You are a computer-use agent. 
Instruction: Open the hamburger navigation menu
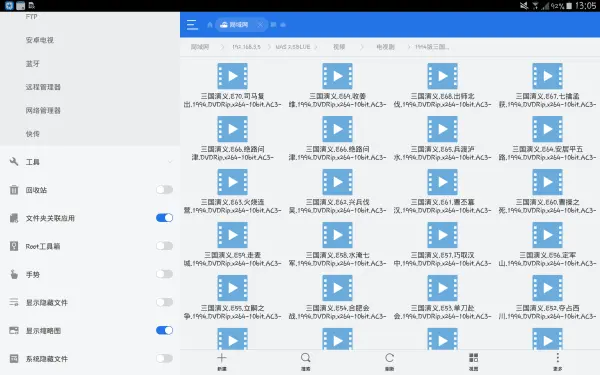192,25
